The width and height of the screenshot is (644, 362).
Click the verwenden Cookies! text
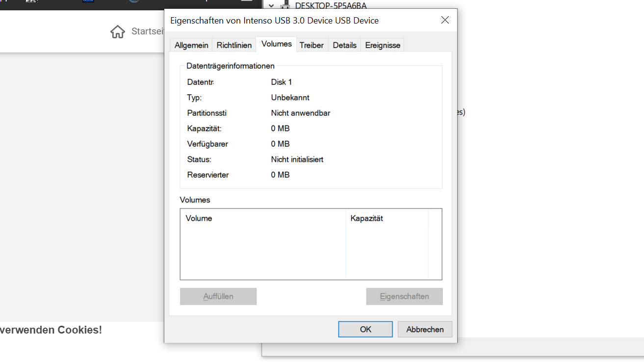pyautogui.click(x=51, y=330)
